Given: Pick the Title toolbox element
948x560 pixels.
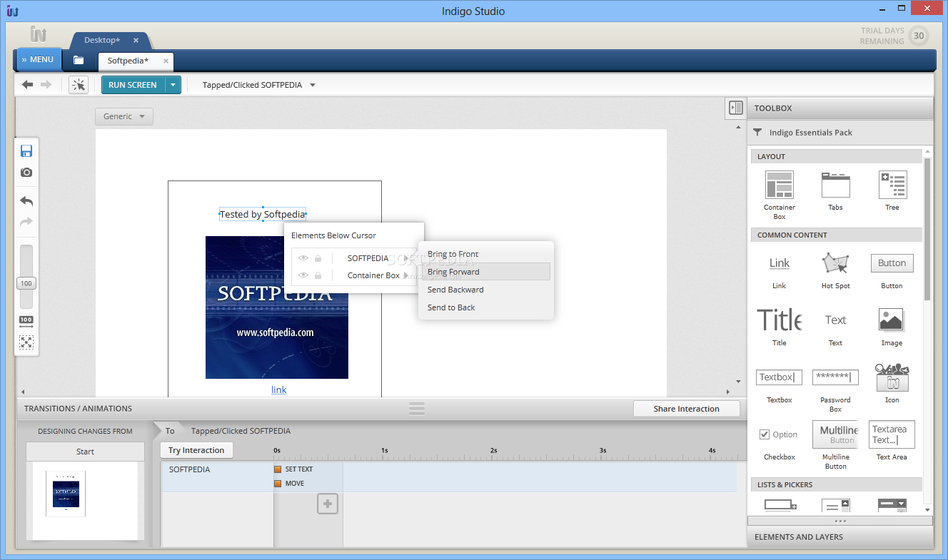Looking at the screenshot, I should [780, 327].
